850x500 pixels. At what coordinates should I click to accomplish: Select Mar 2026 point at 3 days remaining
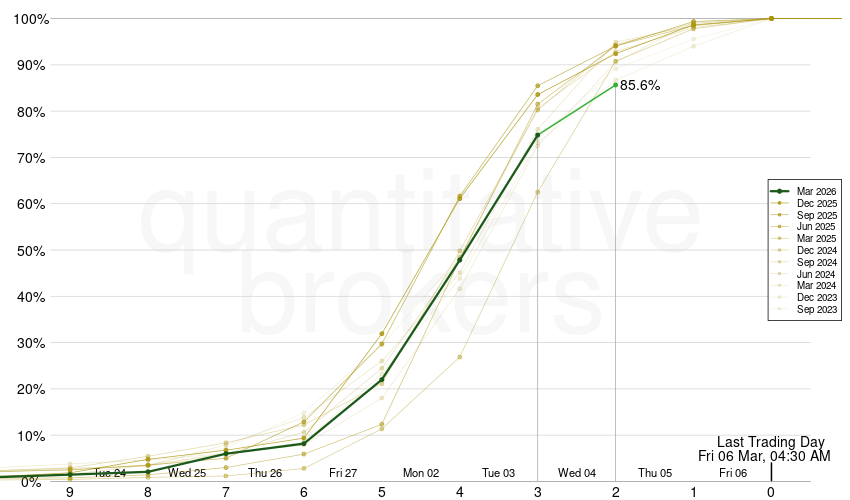click(x=537, y=136)
